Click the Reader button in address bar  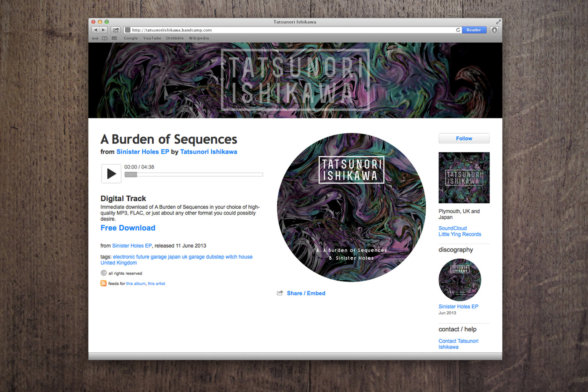point(474,30)
